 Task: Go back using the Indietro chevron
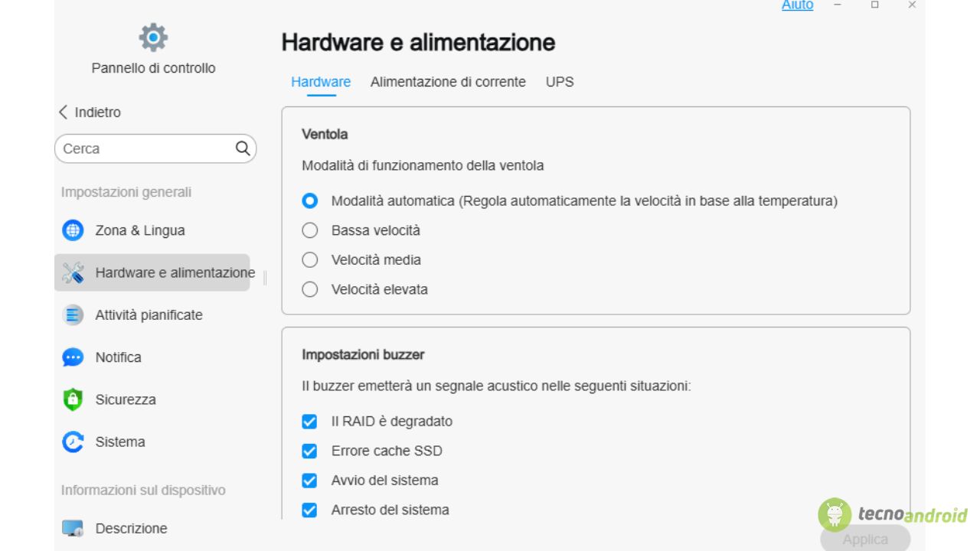pos(64,112)
